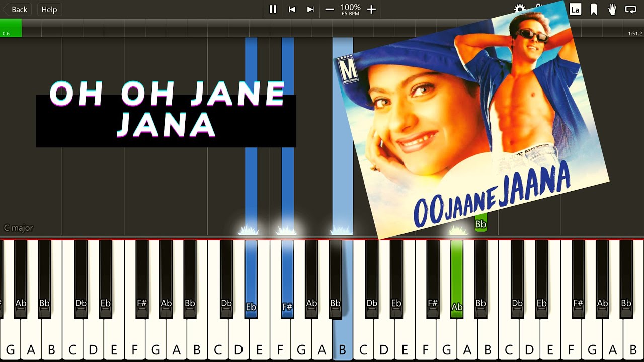Tap the green highlighted Ab black key
644x362 pixels.
tap(457, 279)
